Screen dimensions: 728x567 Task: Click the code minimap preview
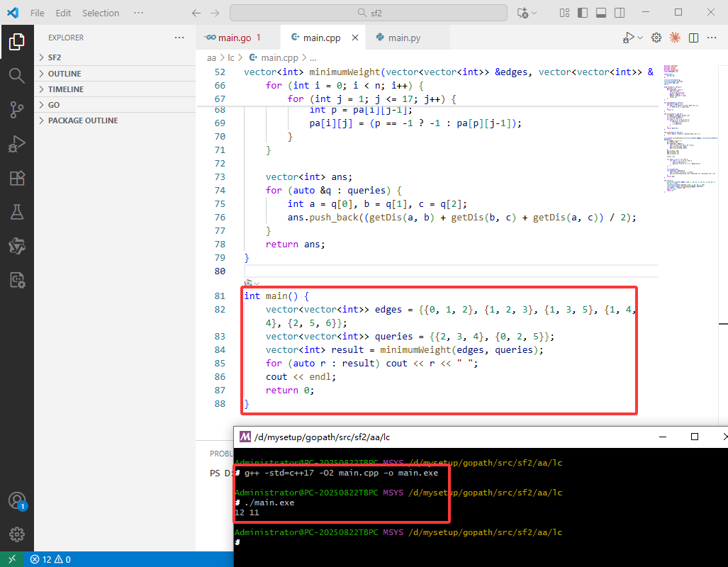[x=690, y=128]
